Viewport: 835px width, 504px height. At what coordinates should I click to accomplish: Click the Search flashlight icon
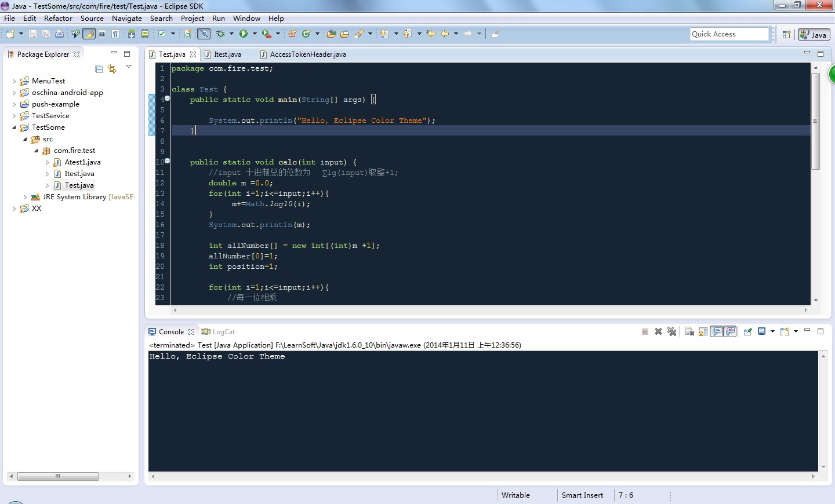(x=359, y=34)
